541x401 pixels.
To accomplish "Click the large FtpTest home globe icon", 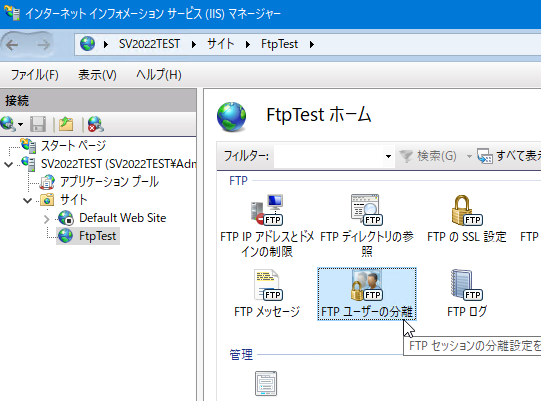I will (x=232, y=117).
